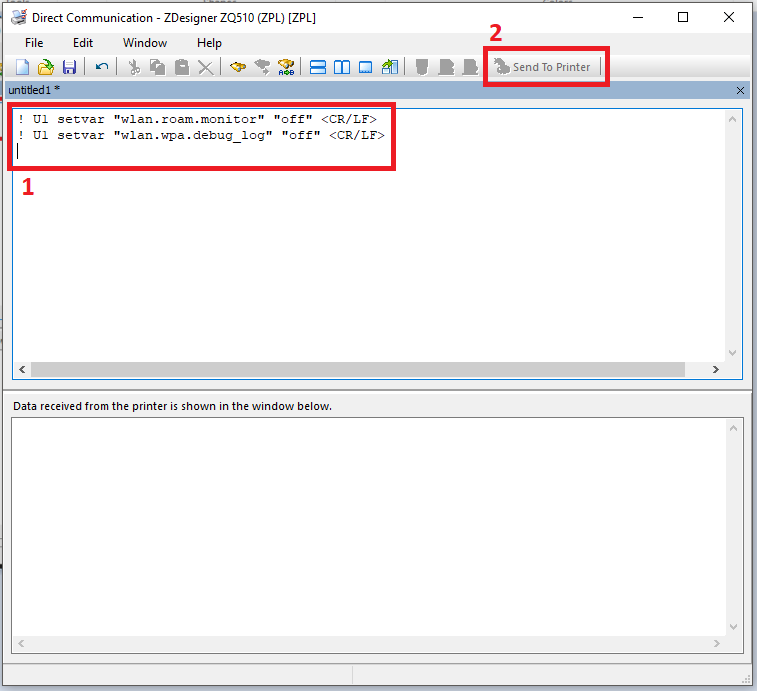This screenshot has height=691, width=757.
Task: Create a new document with the blank page icon
Action: click(22, 67)
